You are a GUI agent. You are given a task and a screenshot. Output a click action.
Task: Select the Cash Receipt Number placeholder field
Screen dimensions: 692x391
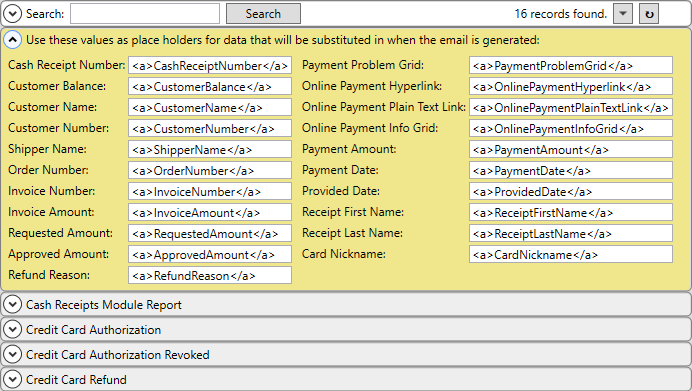tap(210, 65)
